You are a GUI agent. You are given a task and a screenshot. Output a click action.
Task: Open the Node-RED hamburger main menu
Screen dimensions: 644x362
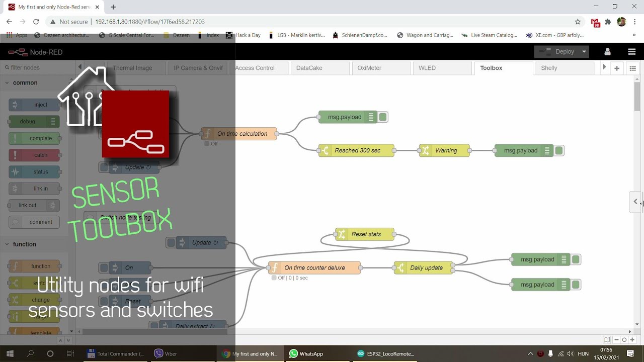click(632, 52)
